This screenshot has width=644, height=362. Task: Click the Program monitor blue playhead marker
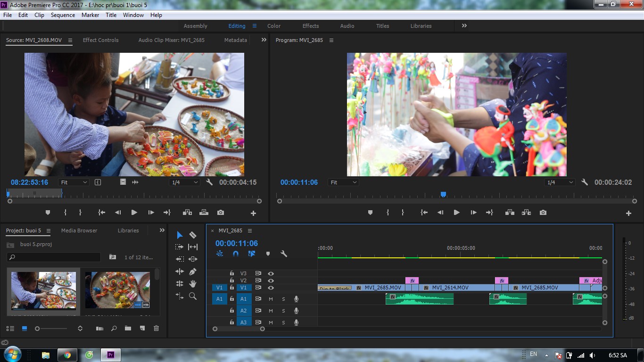[x=443, y=194]
